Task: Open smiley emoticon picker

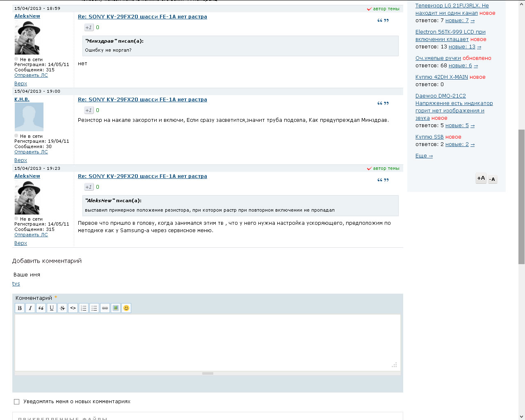Action: 126,308
